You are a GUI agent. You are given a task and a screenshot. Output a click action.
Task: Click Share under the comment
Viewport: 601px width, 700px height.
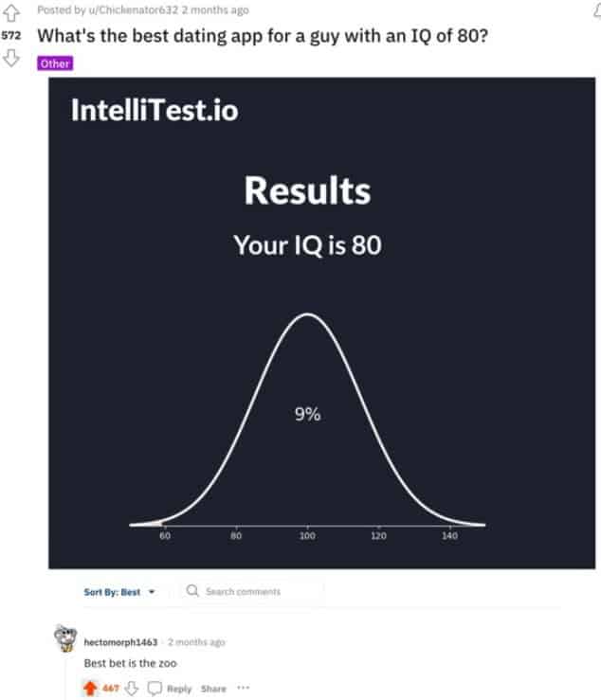click(213, 689)
